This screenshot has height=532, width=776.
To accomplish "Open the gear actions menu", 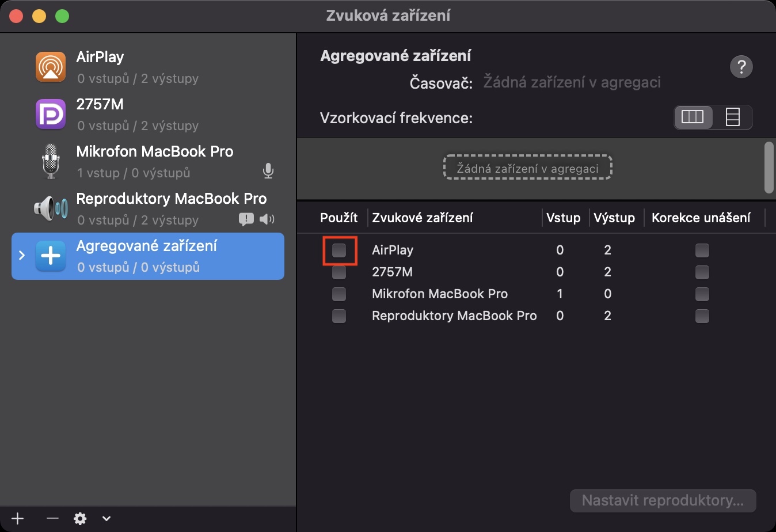I will pos(80,518).
